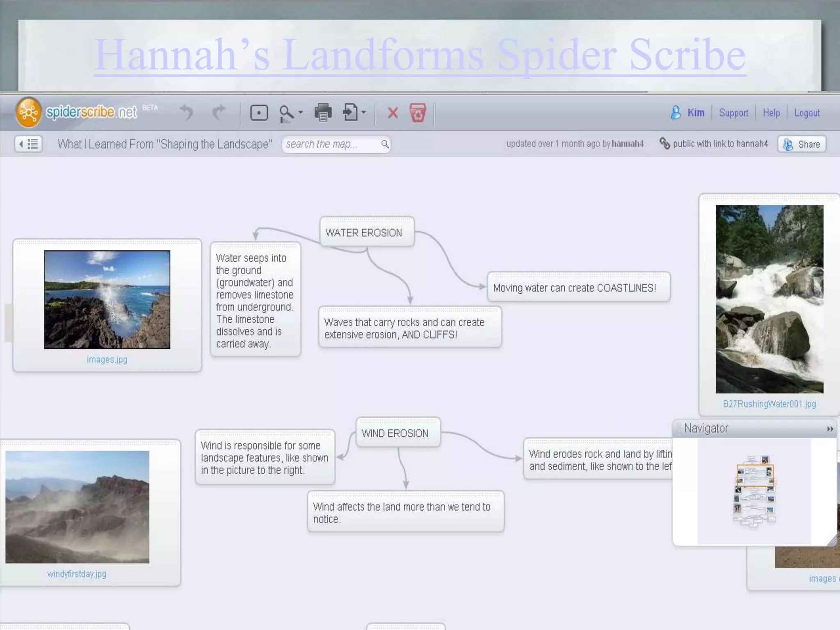Open the B27RushingWater001.jpg link
Viewport: 840px width, 630px height.
pyautogui.click(x=769, y=404)
